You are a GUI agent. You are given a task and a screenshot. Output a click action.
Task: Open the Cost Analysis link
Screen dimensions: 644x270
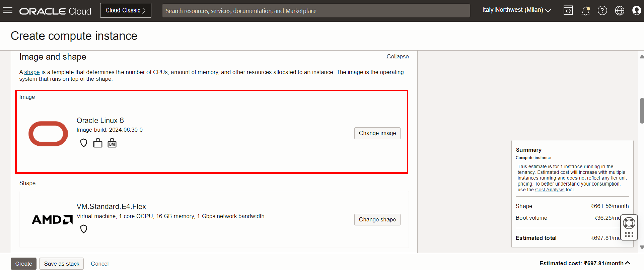coord(549,190)
